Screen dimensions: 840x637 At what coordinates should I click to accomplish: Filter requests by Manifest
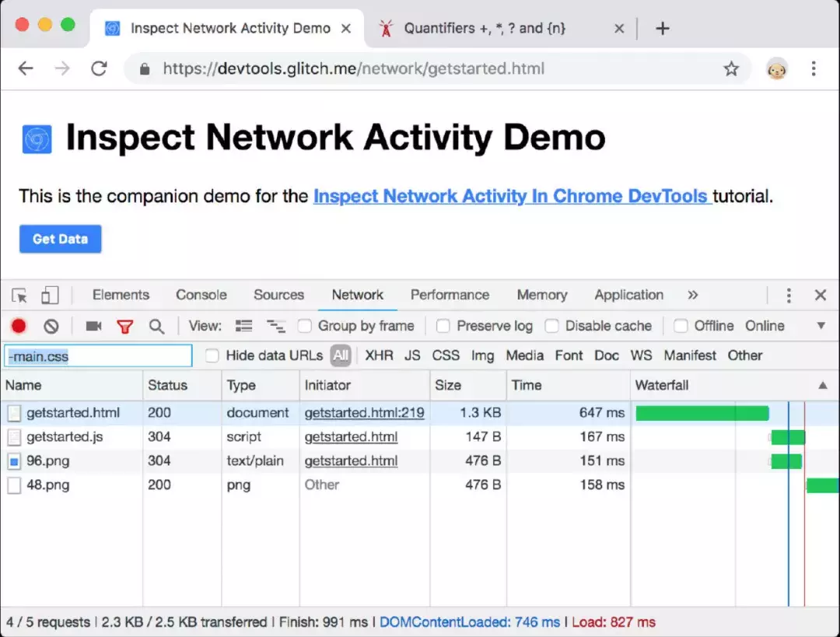(x=690, y=355)
